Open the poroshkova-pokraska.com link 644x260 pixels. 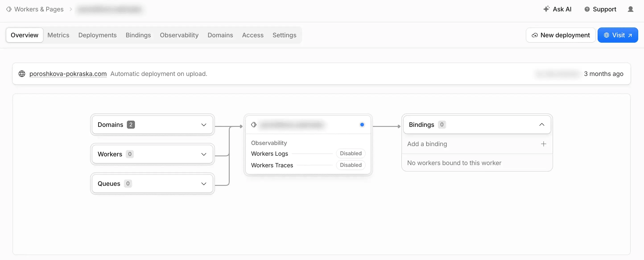(x=68, y=74)
